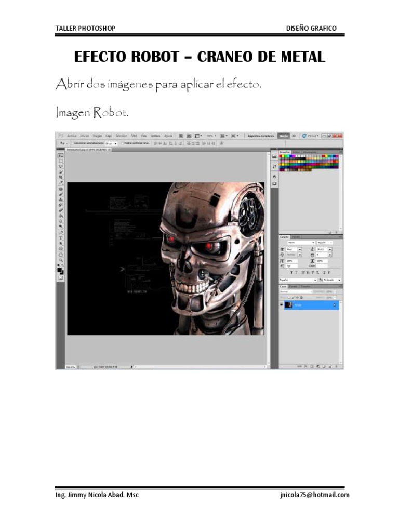Select the Brush tool
This screenshot has height=532, width=399.
[x=61, y=194]
